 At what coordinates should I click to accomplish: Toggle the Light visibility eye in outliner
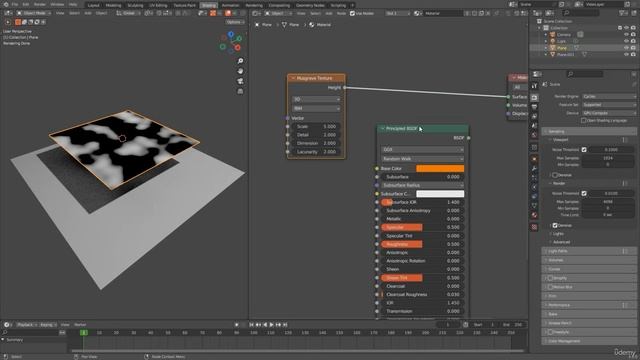click(x=626, y=41)
